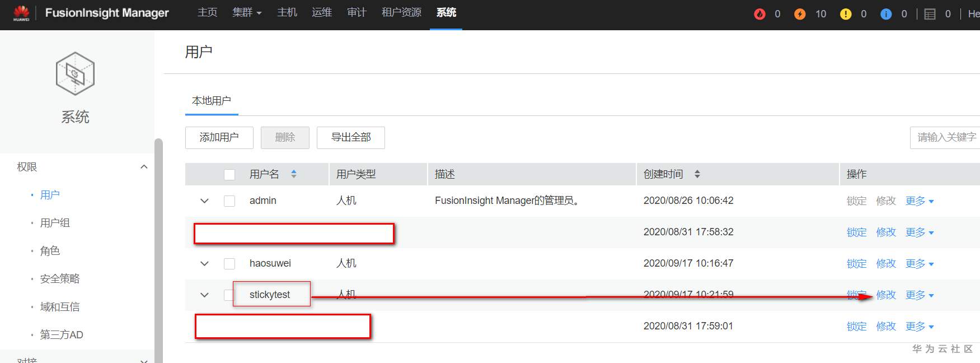This screenshot has height=363, width=980.
Task: Click the admin user name cell
Action: pos(263,201)
